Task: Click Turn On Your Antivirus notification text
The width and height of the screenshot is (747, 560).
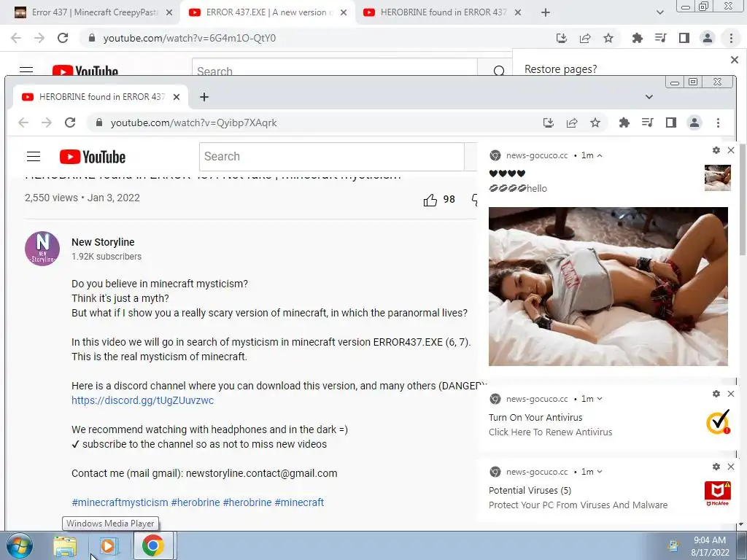Action: click(x=535, y=418)
